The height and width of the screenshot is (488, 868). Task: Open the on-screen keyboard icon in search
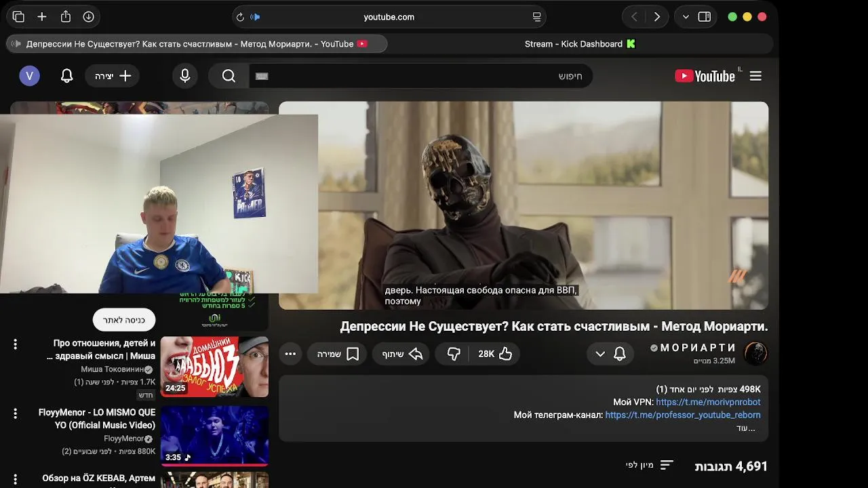pyautogui.click(x=262, y=76)
